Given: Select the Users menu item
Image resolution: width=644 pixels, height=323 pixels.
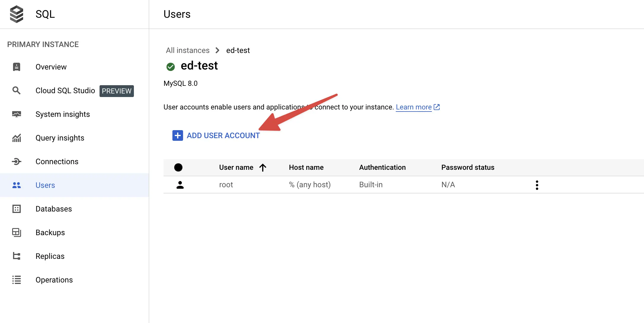Looking at the screenshot, I should (74, 185).
